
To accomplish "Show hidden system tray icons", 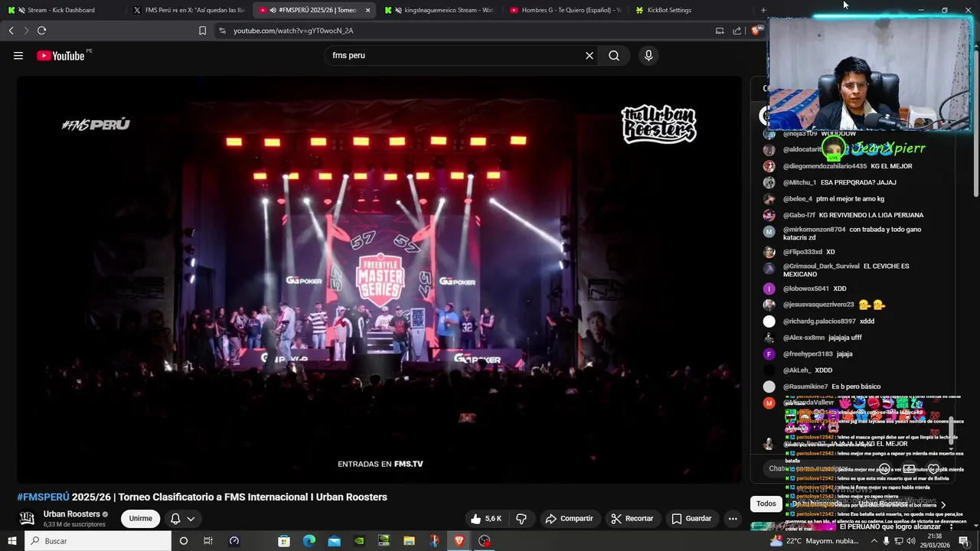I will click(874, 541).
